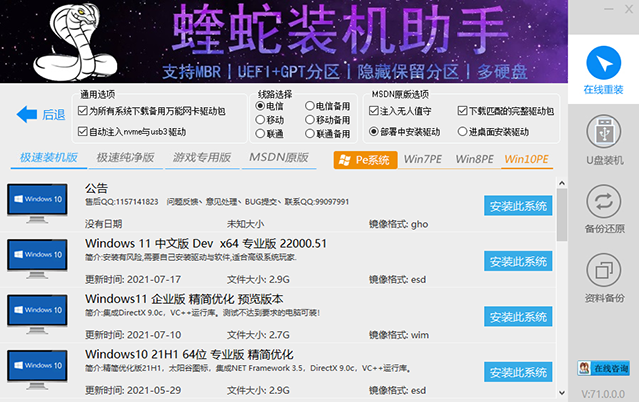
Task: Click 安装此系统 for Windows 11 Dev x64
Action: click(518, 262)
